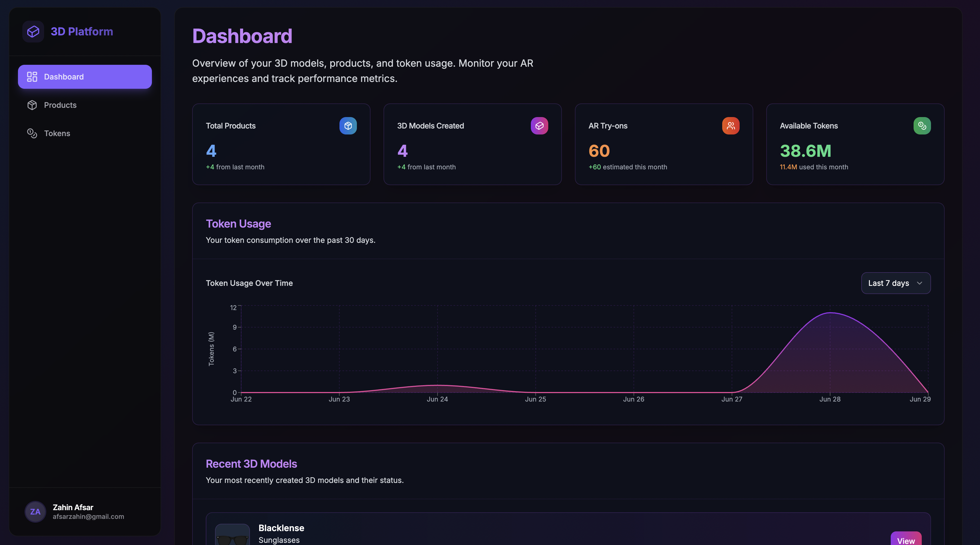Click the ZA user avatar

(35, 512)
